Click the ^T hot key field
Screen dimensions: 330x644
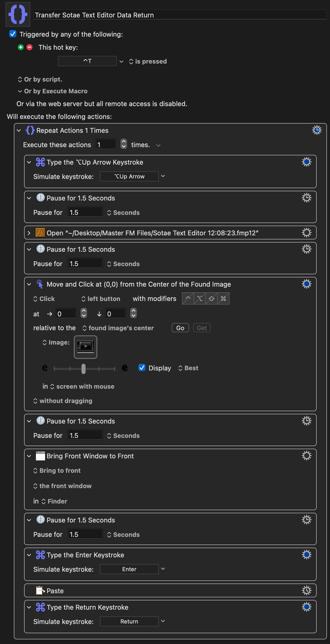pos(87,61)
